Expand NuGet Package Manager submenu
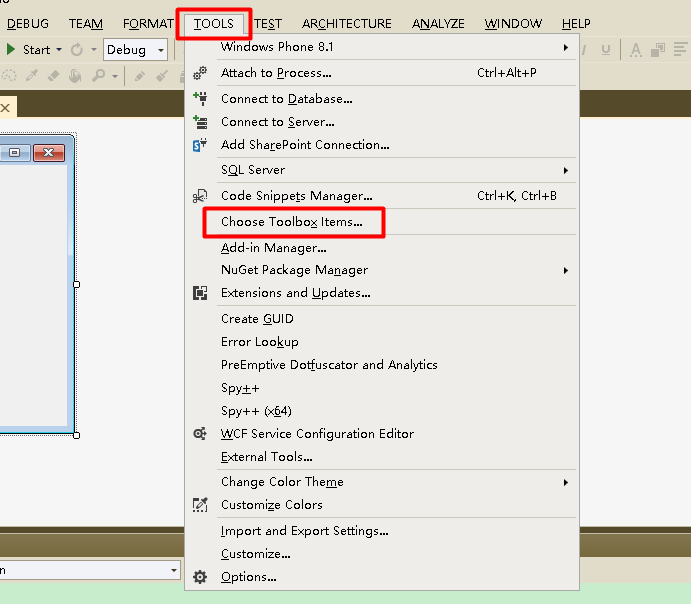 click(382, 270)
